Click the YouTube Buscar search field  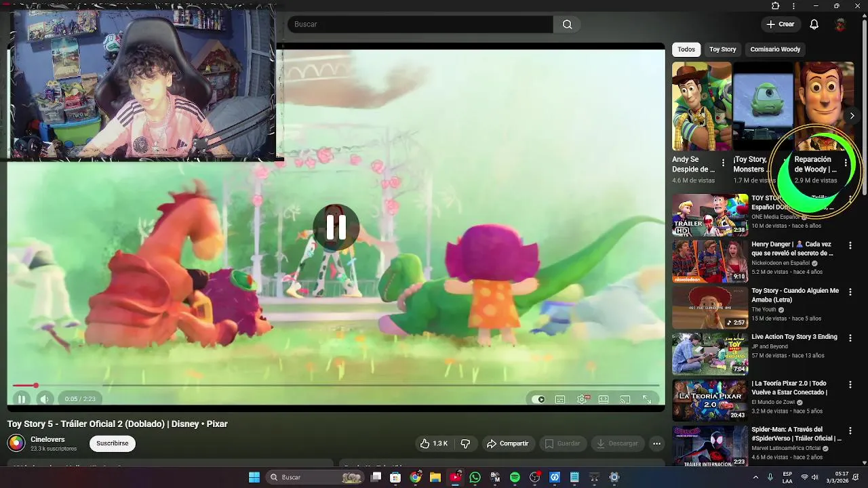pyautogui.click(x=420, y=24)
